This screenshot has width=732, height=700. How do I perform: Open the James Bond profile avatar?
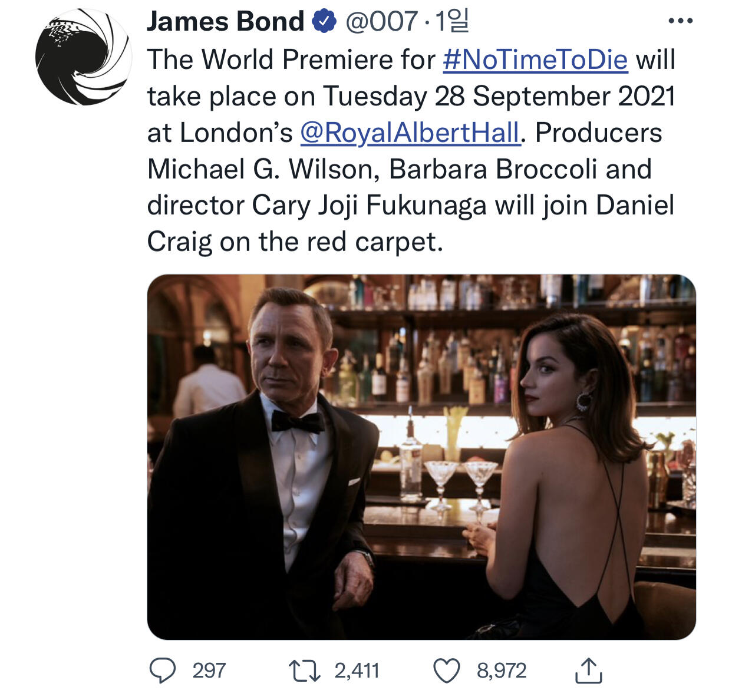[83, 57]
